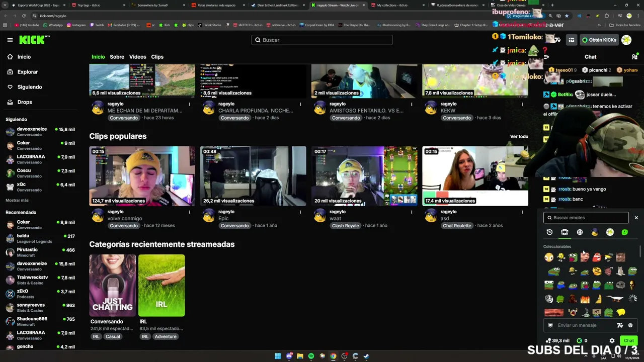Viewport: 644px width, 362px height.
Task: Open the 7TV emote menu in chat input
Action: pos(620,325)
